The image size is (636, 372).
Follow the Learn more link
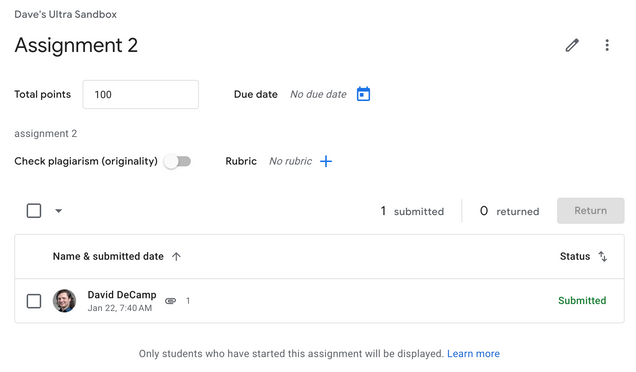click(473, 354)
